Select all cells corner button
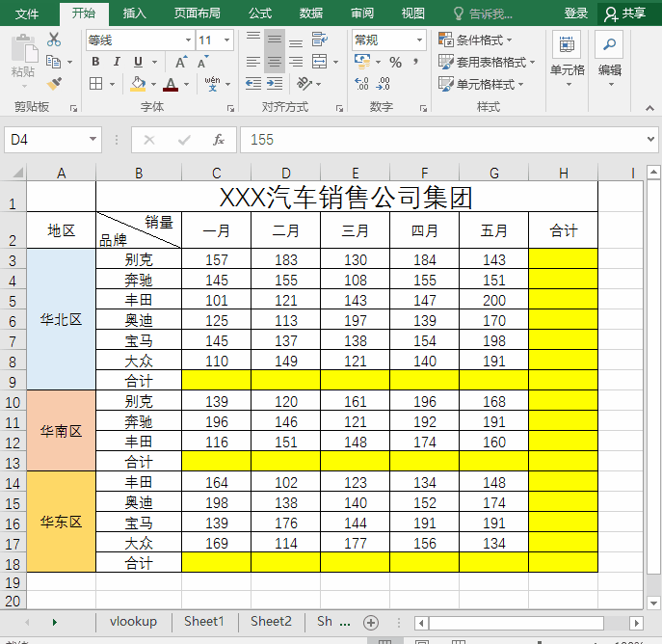This screenshot has width=662, height=644. 17,173
